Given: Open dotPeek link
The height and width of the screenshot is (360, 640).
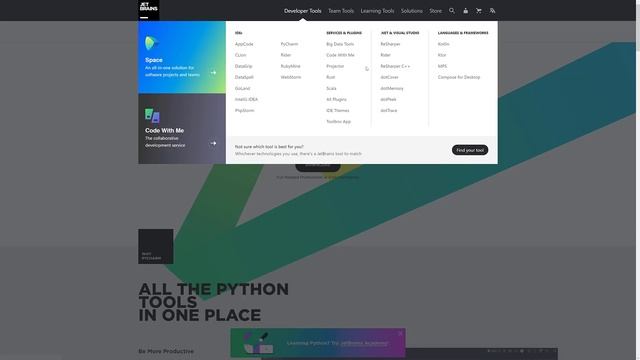Looking at the screenshot, I should [x=388, y=99].
